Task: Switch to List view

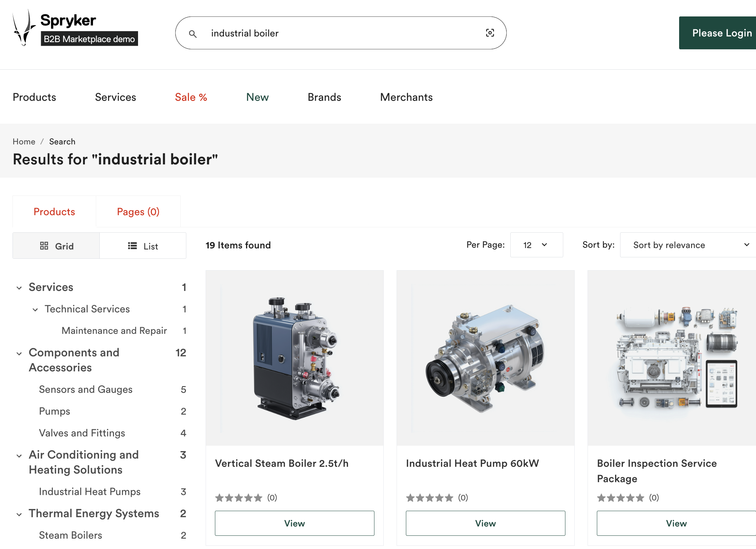Action: [x=143, y=246]
